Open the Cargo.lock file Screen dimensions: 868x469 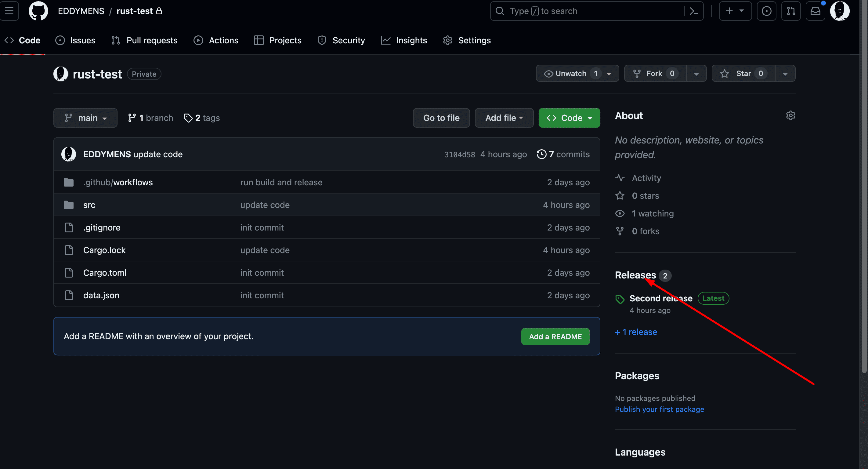point(104,250)
